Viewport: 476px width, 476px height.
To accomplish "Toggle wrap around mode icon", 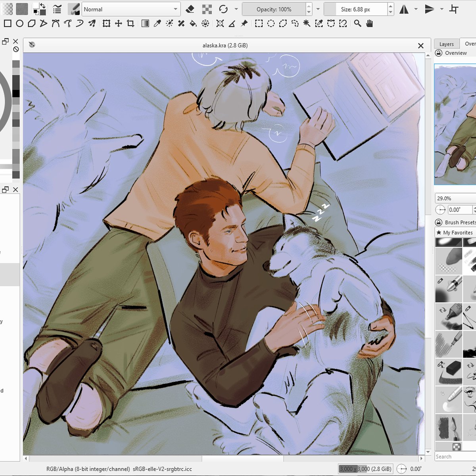I will [455, 9].
